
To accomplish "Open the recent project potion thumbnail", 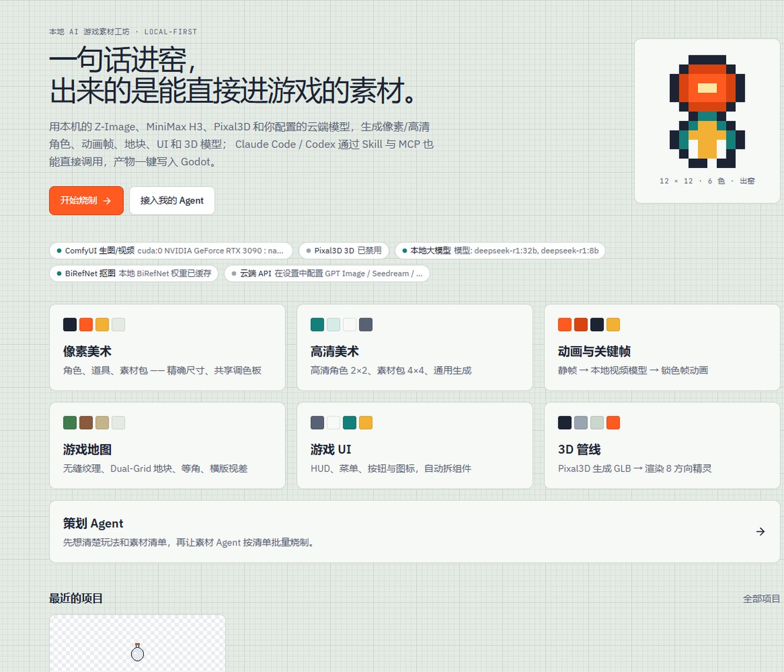I will [x=137, y=643].
